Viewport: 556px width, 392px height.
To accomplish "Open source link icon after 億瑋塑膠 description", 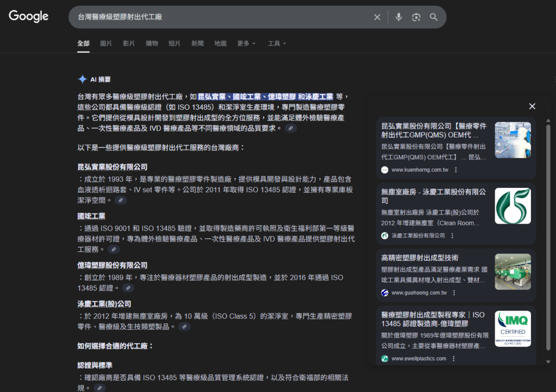I will click(128, 288).
